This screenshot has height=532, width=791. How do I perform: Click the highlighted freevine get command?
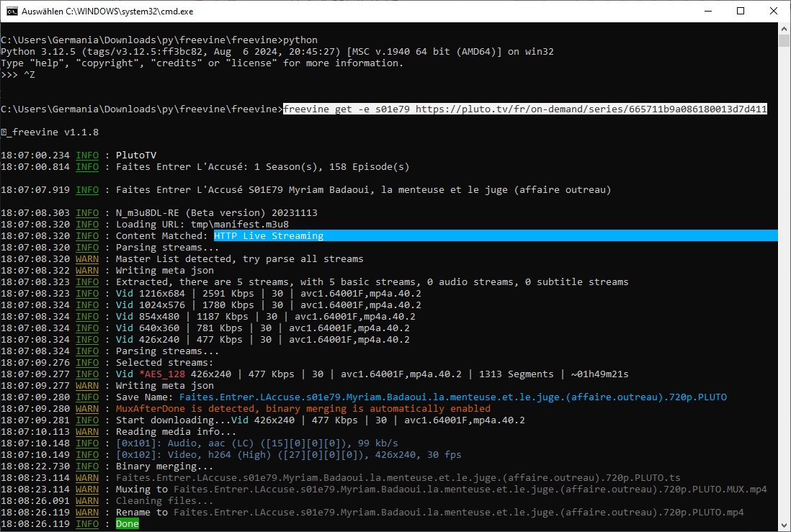click(x=525, y=109)
